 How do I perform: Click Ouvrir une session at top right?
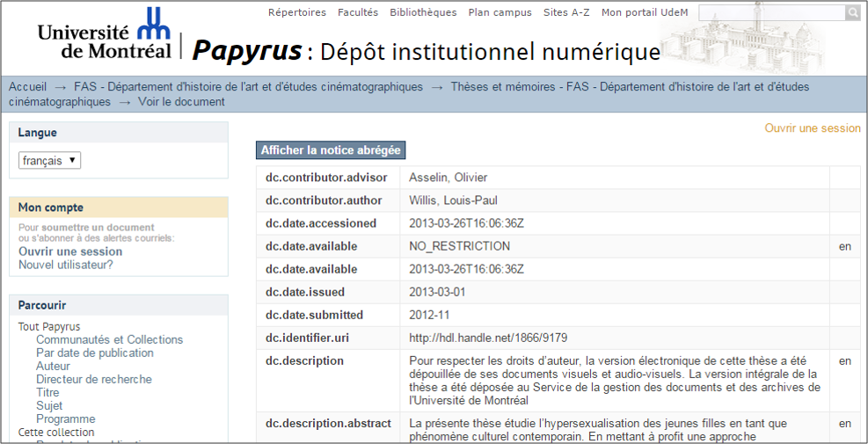813,127
